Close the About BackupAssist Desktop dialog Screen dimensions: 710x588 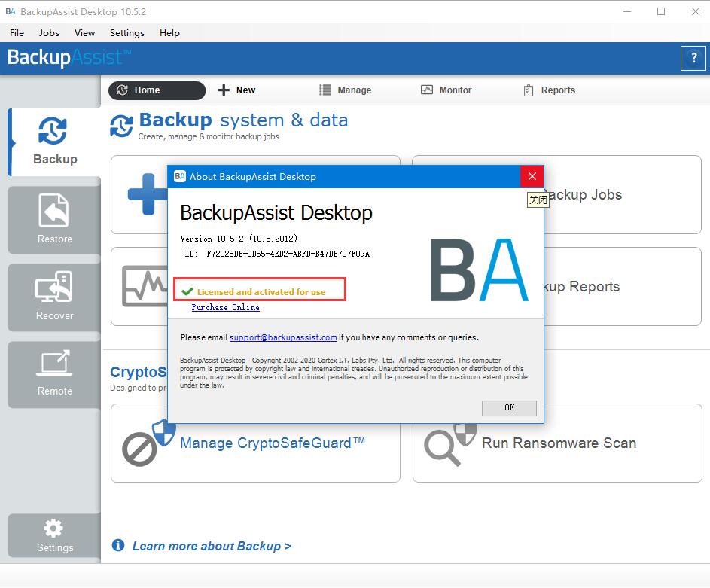532,176
